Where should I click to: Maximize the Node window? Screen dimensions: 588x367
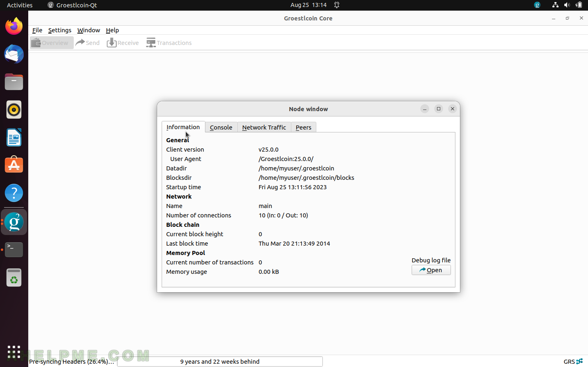[439, 109]
